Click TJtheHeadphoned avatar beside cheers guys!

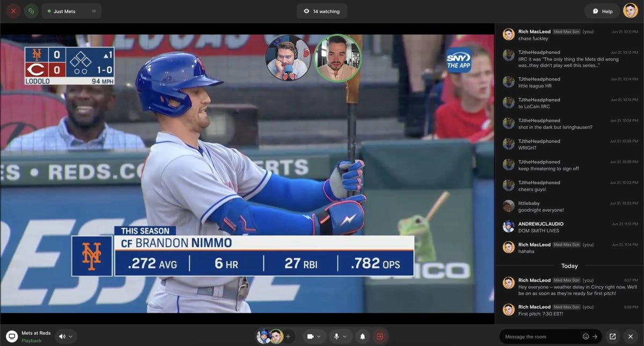509,185
